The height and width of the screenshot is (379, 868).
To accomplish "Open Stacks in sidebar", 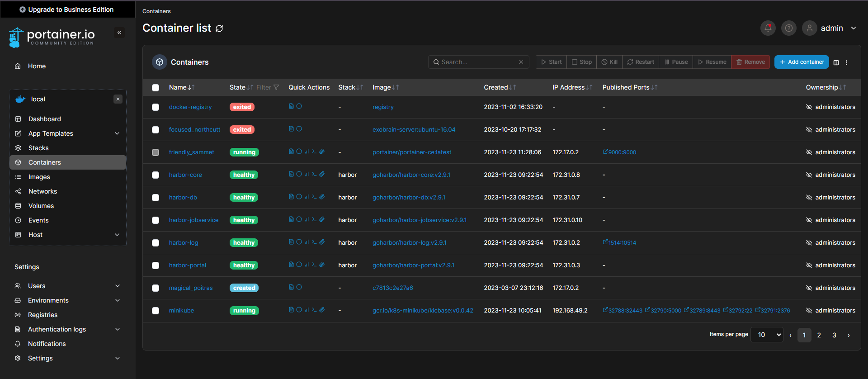I will (67, 148).
